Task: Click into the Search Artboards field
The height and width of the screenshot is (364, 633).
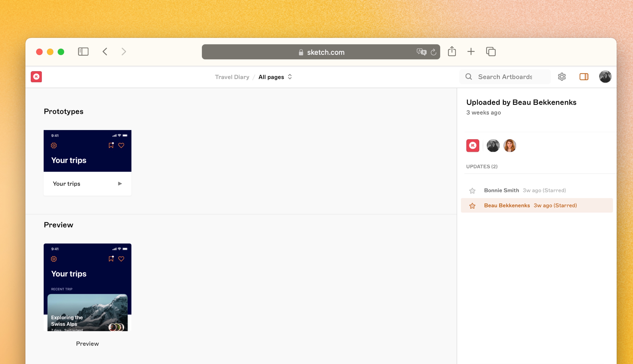Action: [505, 77]
